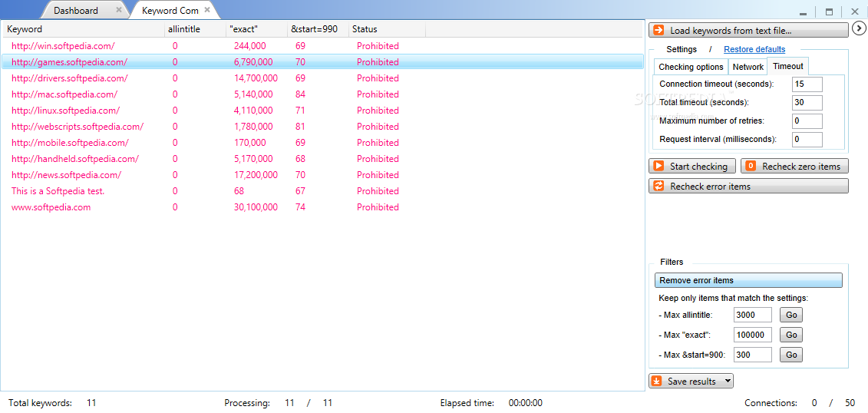Screen dimensions: 868x413
Task: Focus the Connection timeout seconds field
Action: click(x=807, y=84)
